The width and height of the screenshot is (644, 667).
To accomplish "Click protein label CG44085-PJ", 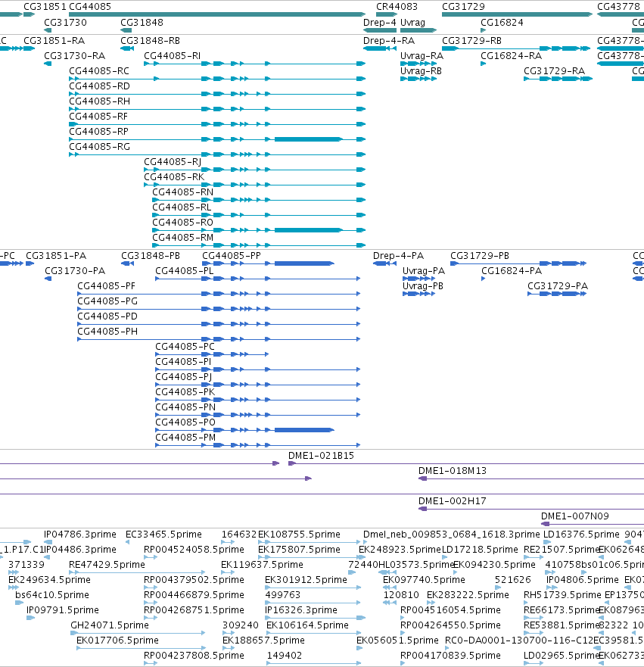I will (184, 377).
